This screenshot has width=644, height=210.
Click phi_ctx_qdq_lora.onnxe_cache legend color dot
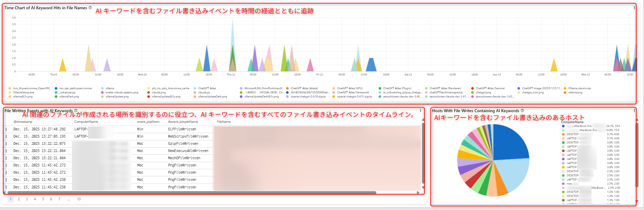(x=148, y=88)
